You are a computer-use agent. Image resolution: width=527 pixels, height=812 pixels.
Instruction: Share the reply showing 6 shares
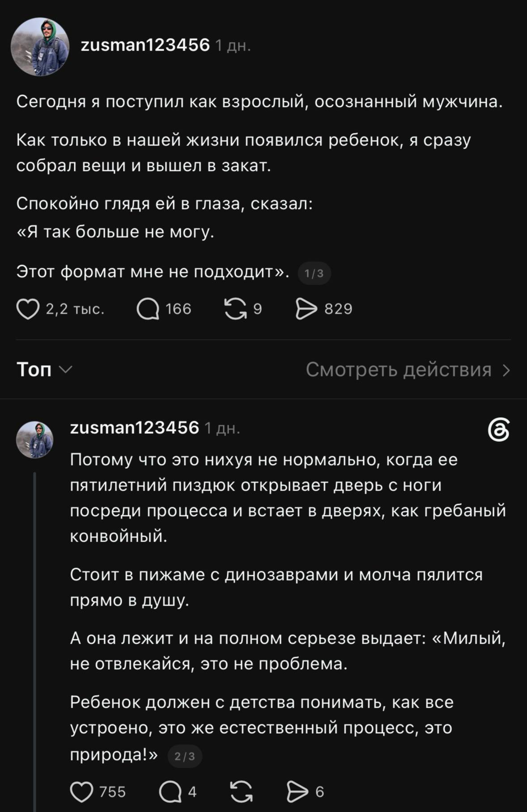[x=297, y=791]
